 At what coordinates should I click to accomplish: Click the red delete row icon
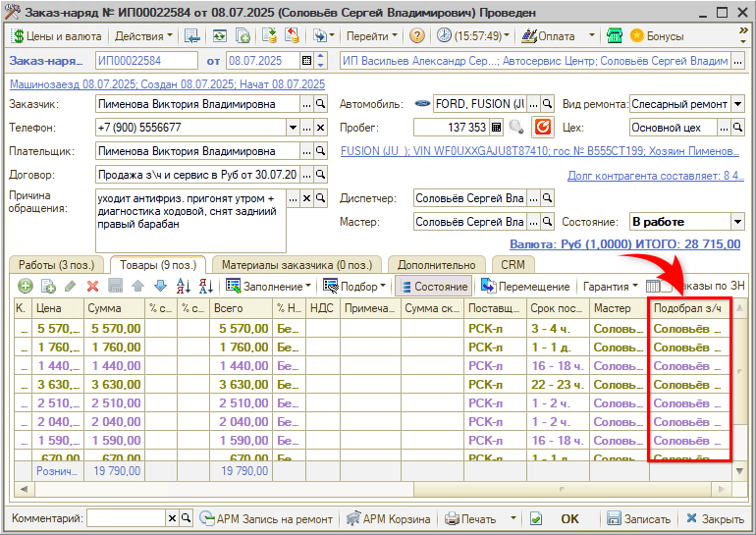[x=93, y=287]
